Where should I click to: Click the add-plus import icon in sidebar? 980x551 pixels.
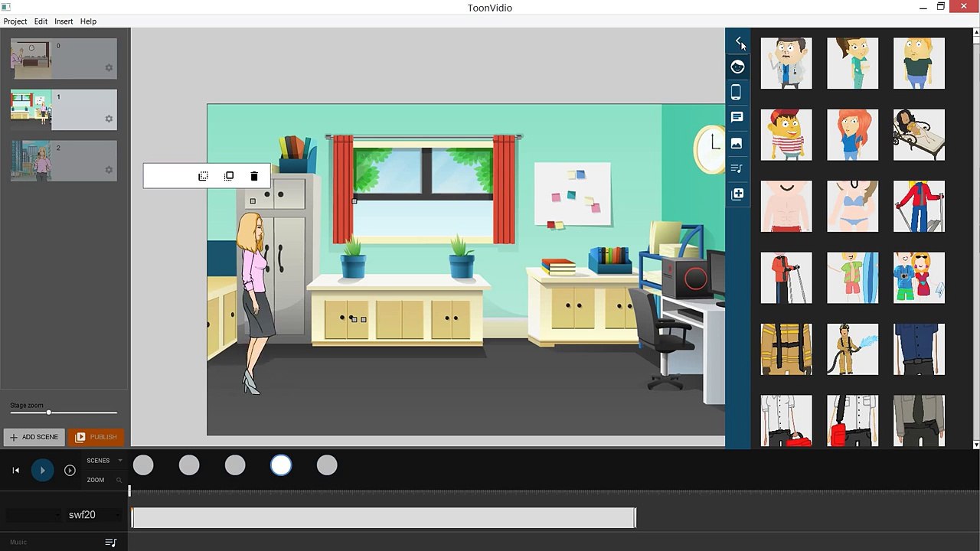tap(737, 194)
